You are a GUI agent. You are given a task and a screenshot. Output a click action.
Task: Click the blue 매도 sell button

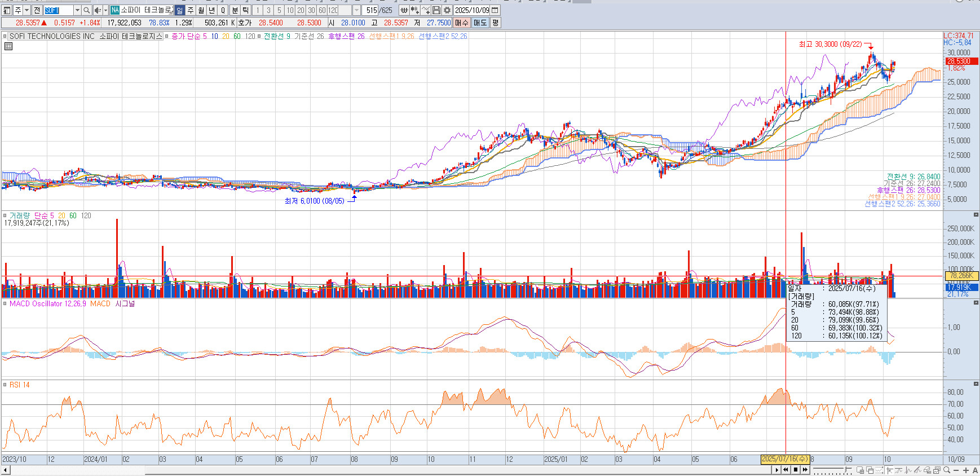pyautogui.click(x=480, y=23)
